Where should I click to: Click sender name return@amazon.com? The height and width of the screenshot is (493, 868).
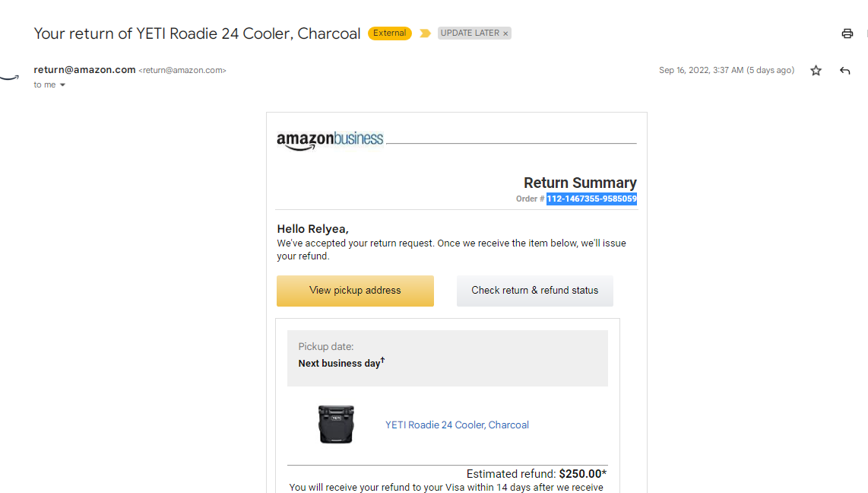tap(84, 70)
